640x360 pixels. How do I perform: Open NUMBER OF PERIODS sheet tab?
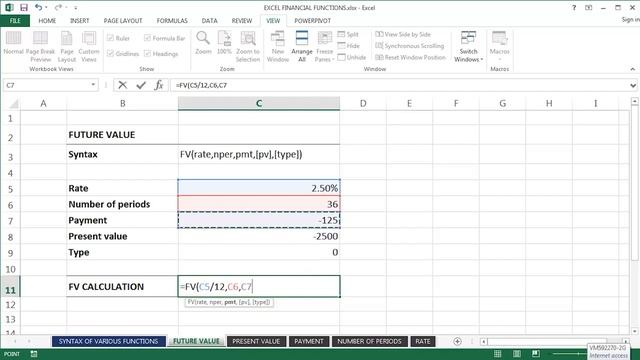tap(369, 341)
